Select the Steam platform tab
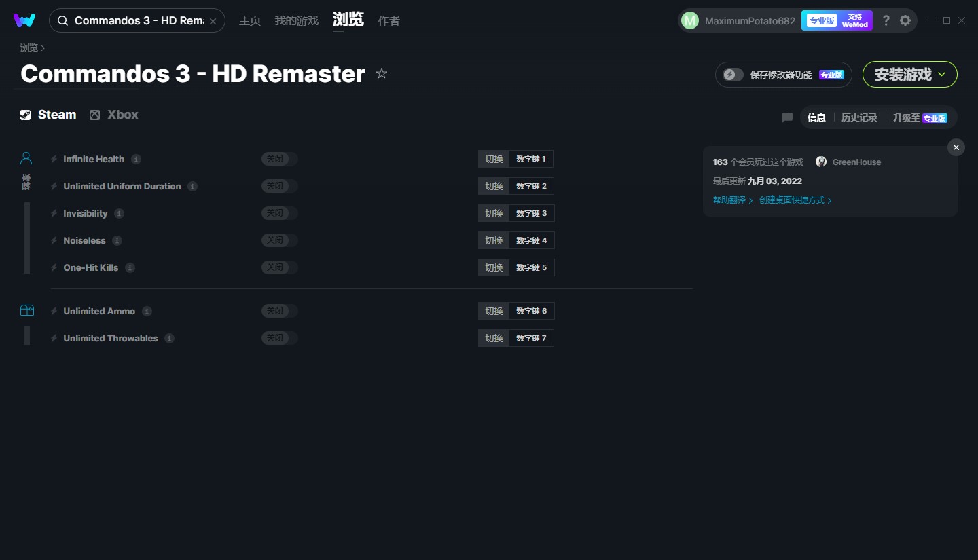This screenshot has width=978, height=560. click(x=48, y=115)
